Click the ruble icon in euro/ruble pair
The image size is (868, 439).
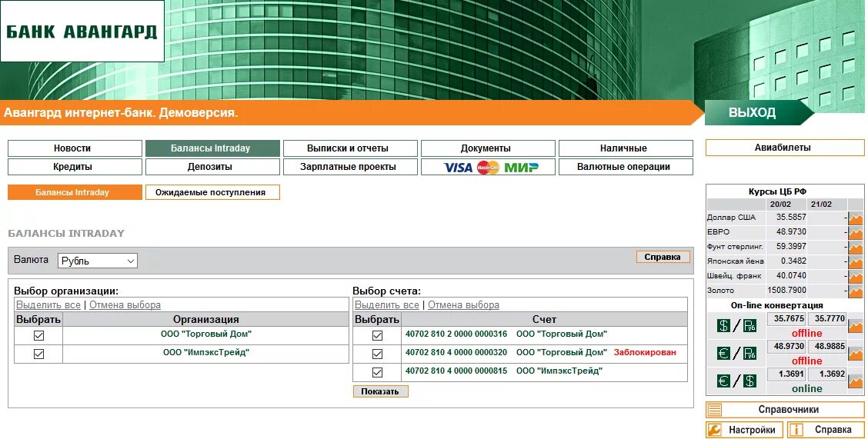(x=749, y=354)
